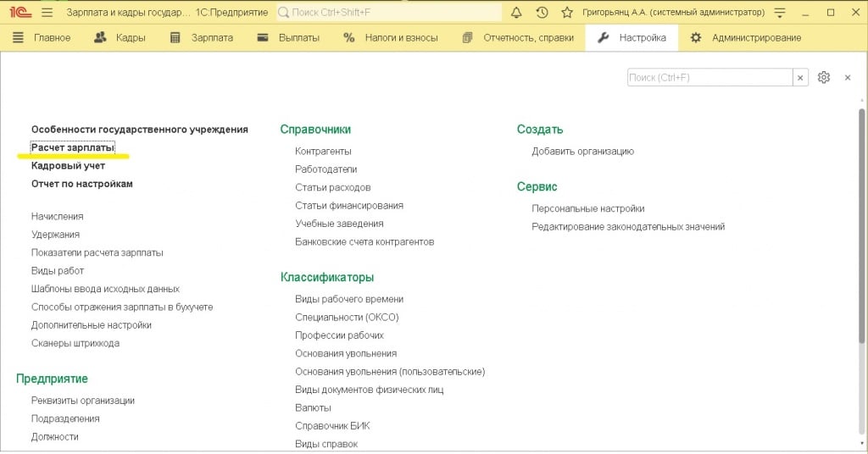Clear the menu search with X button

(800, 77)
